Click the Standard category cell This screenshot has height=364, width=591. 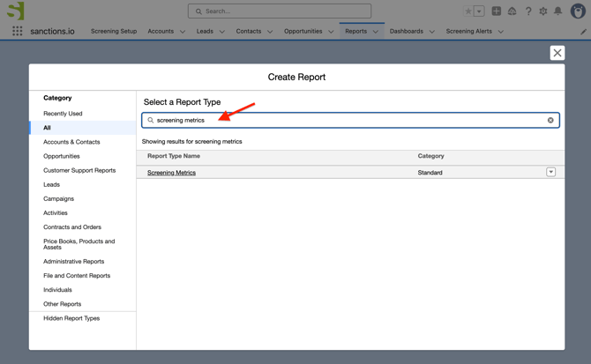(430, 173)
